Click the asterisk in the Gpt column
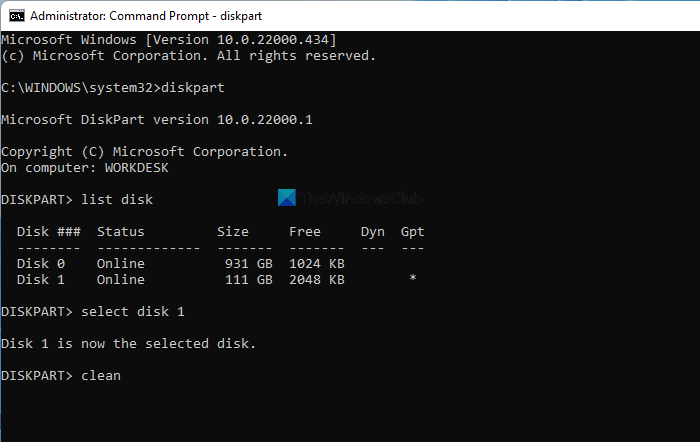Screen dimensions: 700x442 [413, 281]
